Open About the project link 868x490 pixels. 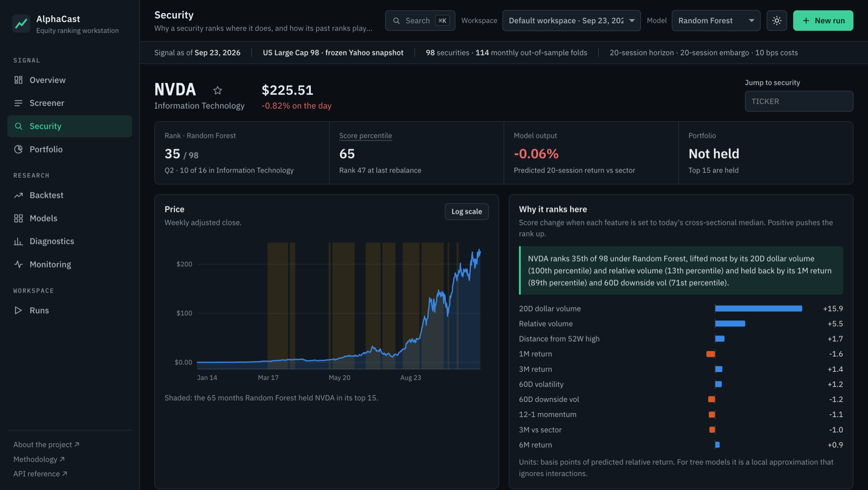(46, 445)
